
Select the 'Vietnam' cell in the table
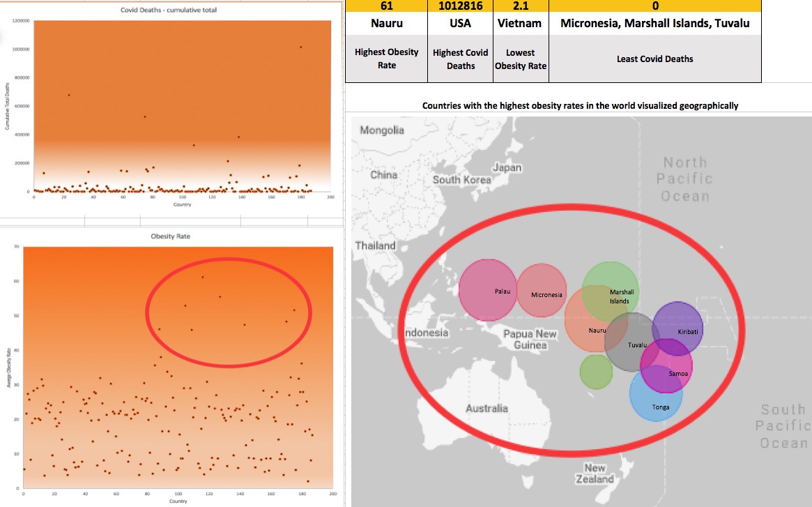pos(521,23)
